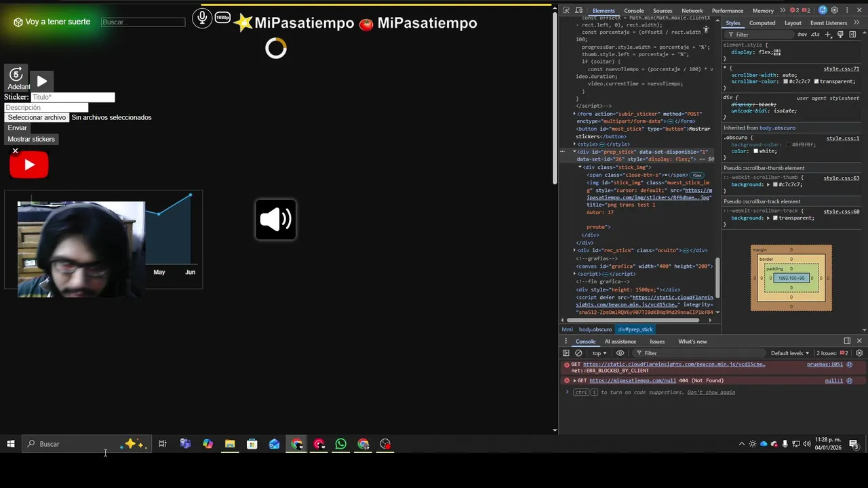Click the microphone voice search icon

coord(202,18)
